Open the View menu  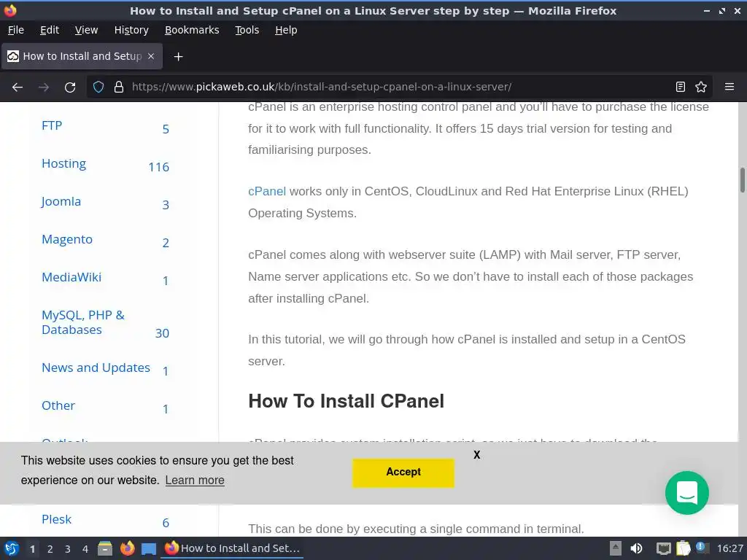coord(86,30)
